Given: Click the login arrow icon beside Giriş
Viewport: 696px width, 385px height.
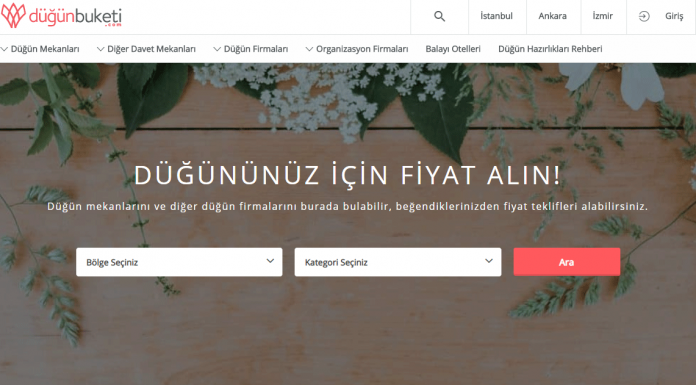Looking at the screenshot, I should (644, 16).
